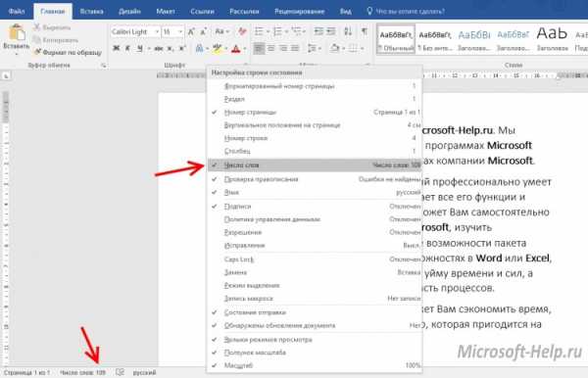Image resolution: width=588 pixels, height=378 pixels.
Task: Click the bulleted list icon
Action: (x=259, y=32)
